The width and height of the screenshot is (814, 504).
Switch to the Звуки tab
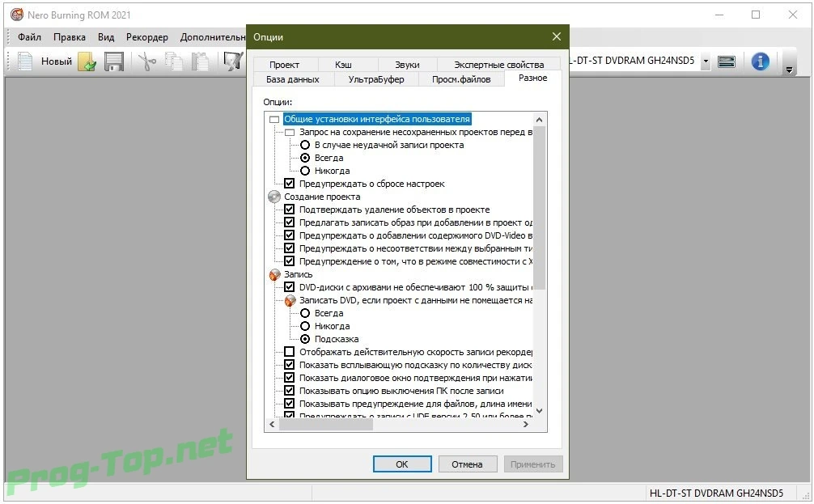(407, 65)
